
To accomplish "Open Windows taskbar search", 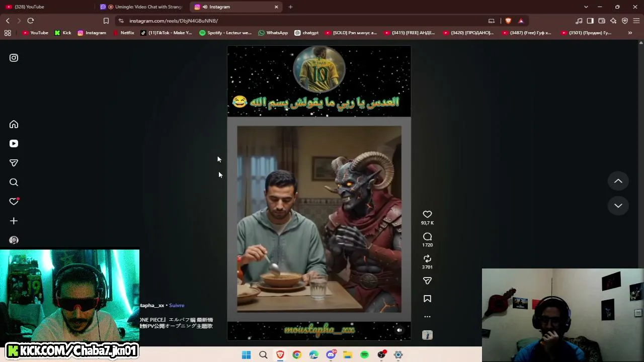I will click(x=263, y=355).
